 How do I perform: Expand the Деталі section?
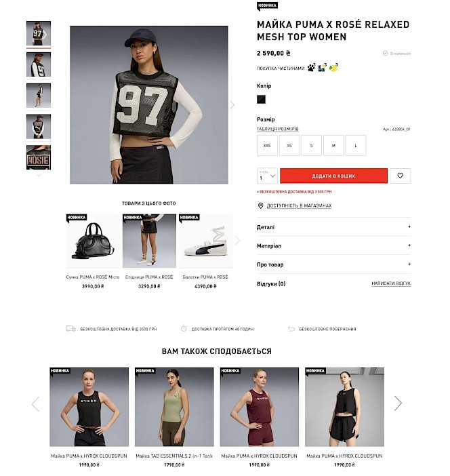point(333,226)
